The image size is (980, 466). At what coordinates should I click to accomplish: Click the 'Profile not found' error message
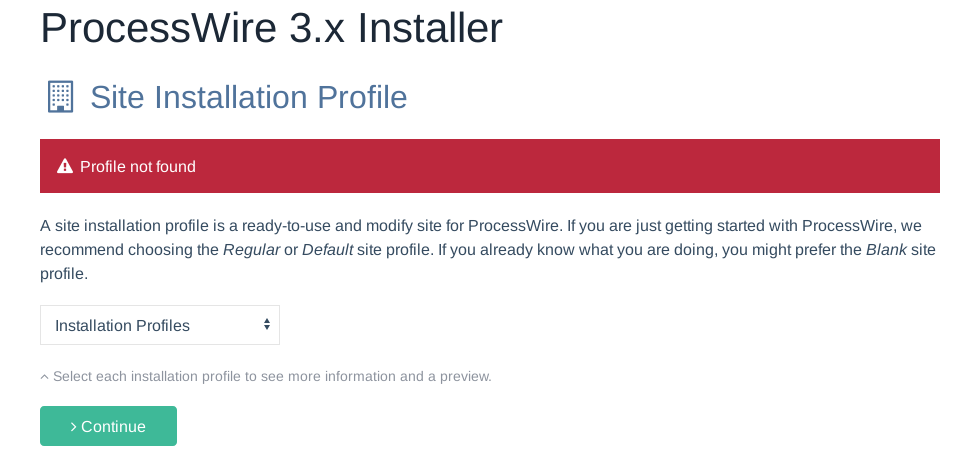click(138, 167)
